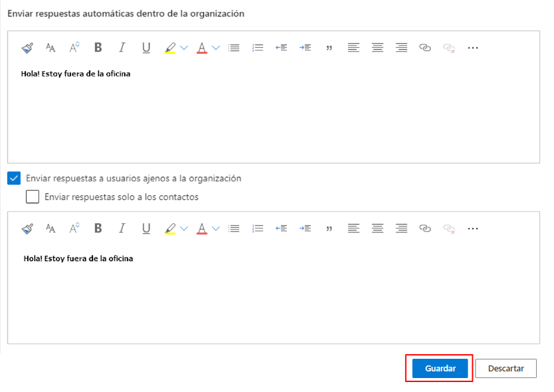Open more options in external reply toolbar

coord(473,229)
